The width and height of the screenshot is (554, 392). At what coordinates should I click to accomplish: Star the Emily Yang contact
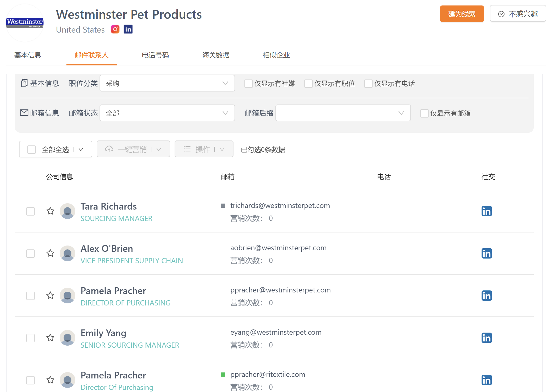50,338
